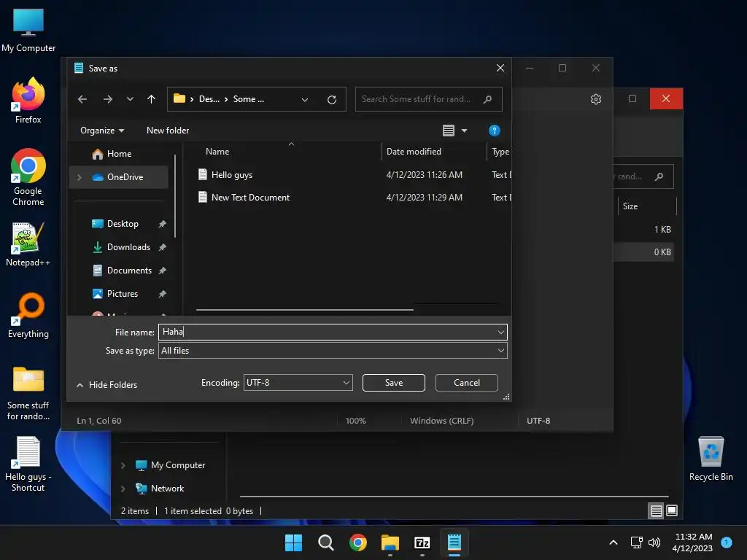Open the File name history dropdown
The width and height of the screenshot is (747, 560).
pos(500,332)
